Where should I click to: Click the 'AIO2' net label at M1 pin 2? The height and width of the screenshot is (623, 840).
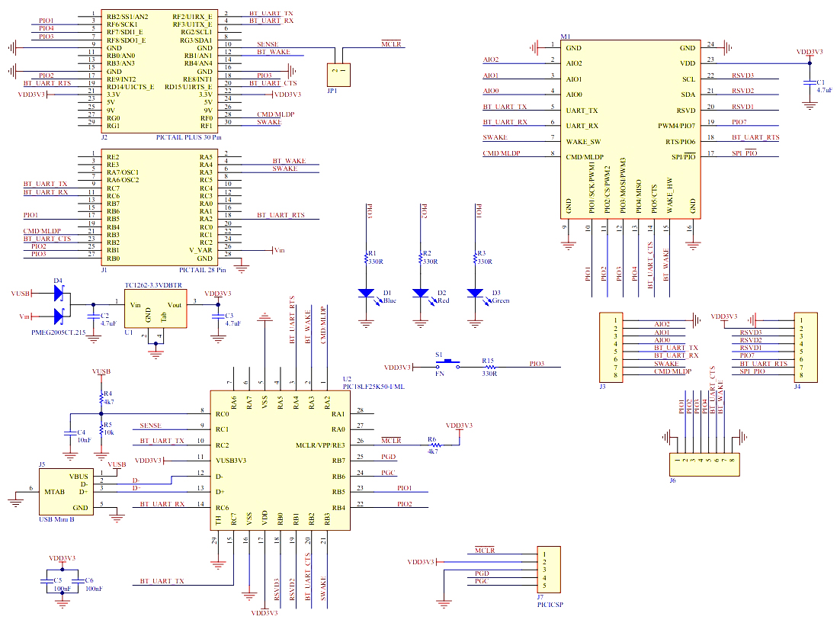491,59
